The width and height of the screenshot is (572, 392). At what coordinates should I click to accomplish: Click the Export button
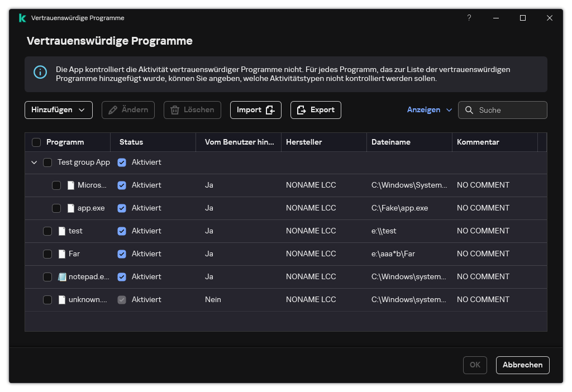(316, 110)
